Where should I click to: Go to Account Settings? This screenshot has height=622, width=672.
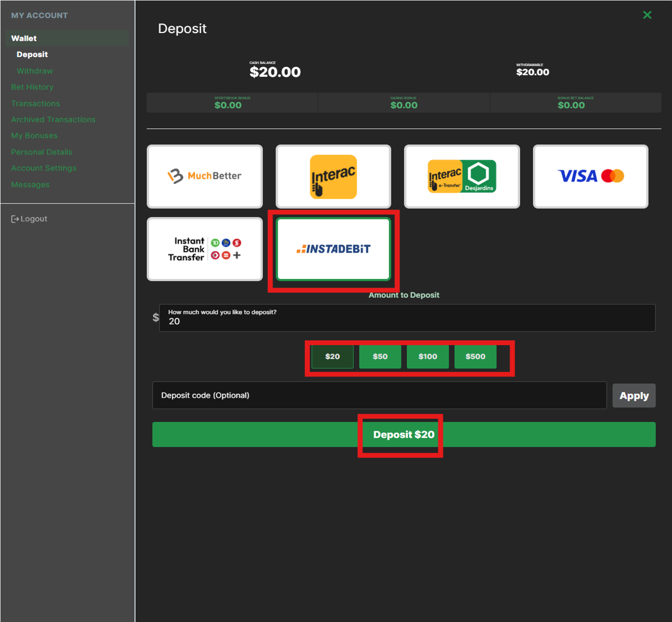[44, 168]
